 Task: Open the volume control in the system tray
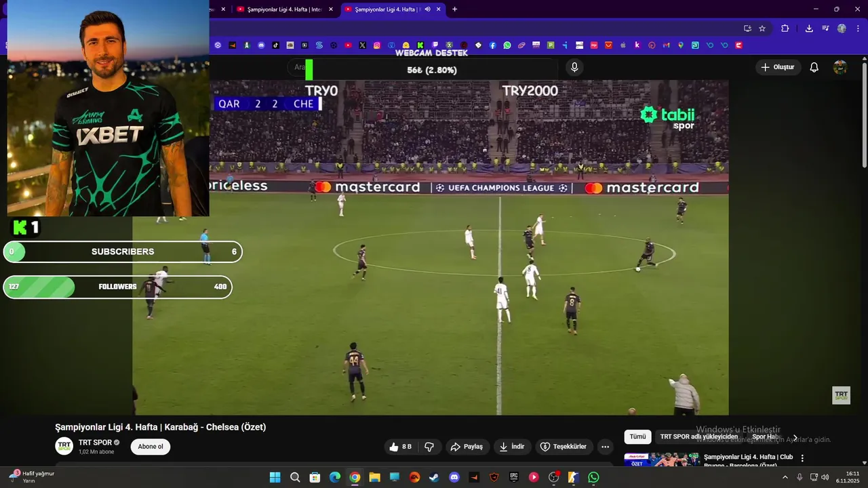click(x=825, y=477)
